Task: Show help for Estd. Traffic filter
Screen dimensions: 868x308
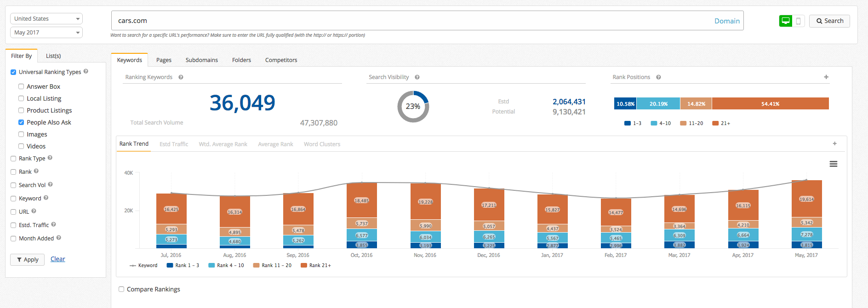Action: click(x=54, y=224)
